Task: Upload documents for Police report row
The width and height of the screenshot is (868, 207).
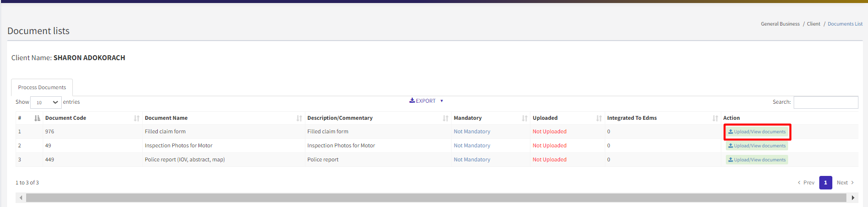Action: click(x=757, y=160)
